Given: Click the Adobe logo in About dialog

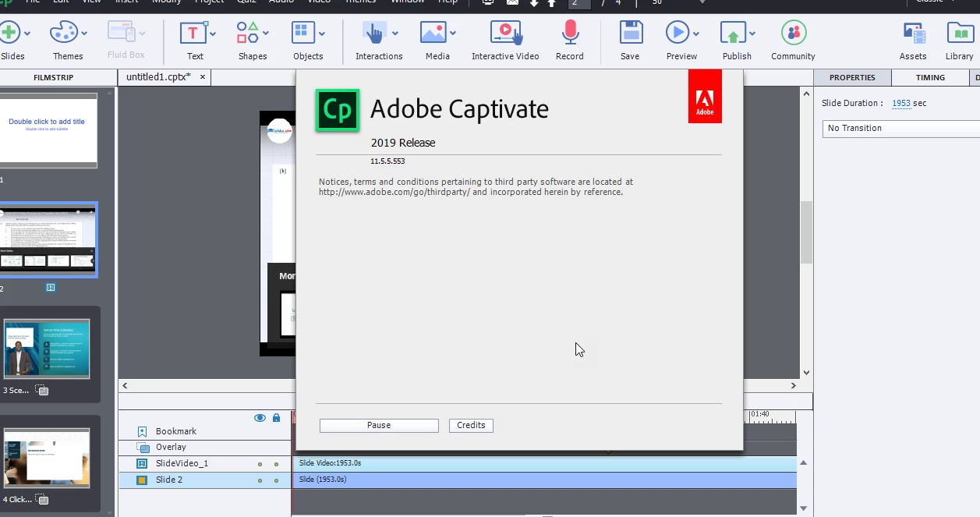Looking at the screenshot, I should (705, 97).
